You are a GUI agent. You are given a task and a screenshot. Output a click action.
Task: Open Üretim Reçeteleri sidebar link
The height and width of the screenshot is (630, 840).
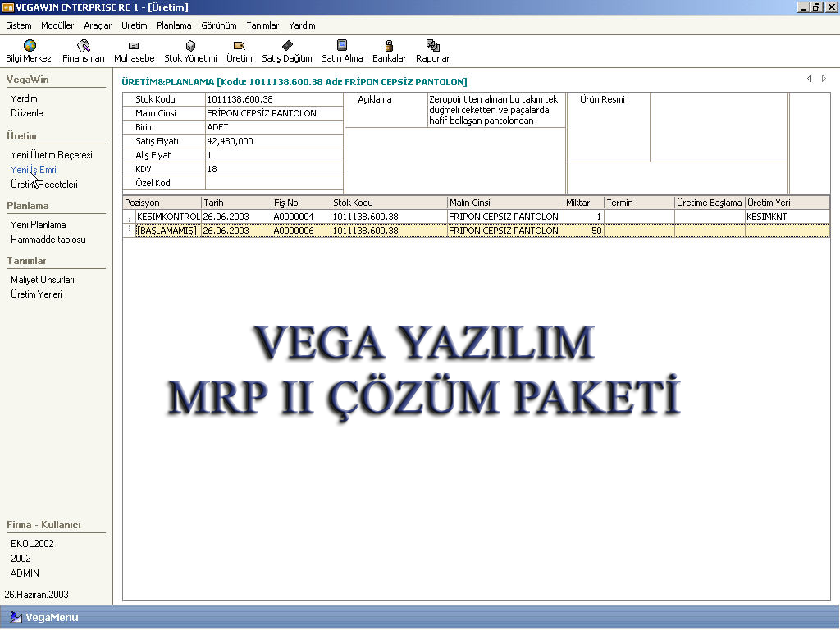click(x=44, y=185)
